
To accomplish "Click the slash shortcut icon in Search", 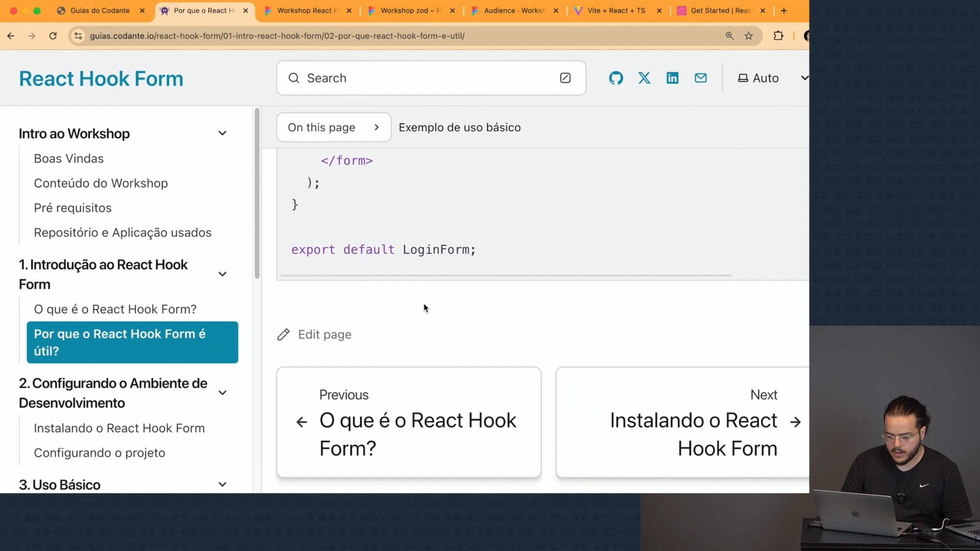I will tap(565, 78).
